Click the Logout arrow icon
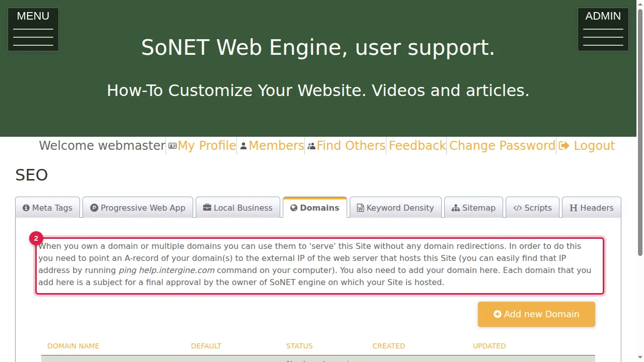This screenshot has width=644, height=362. [x=564, y=146]
